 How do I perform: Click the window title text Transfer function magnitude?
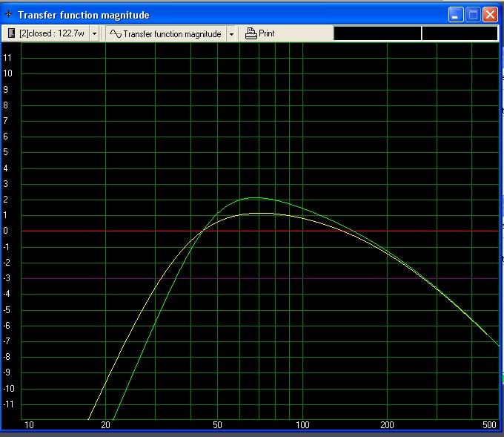[84, 15]
